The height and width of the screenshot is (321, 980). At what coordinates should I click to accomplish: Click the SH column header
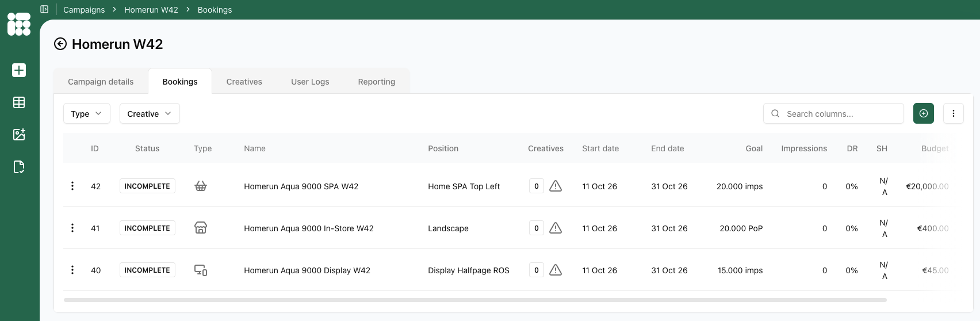(x=882, y=148)
